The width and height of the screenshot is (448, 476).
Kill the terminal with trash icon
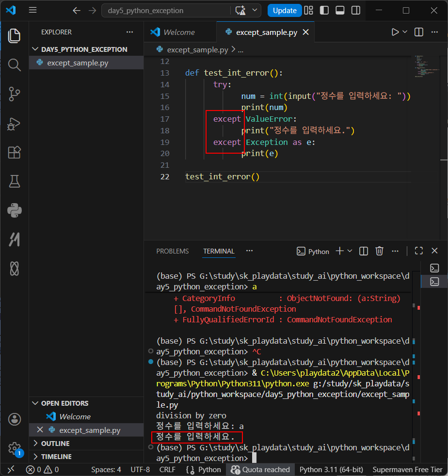(379, 251)
